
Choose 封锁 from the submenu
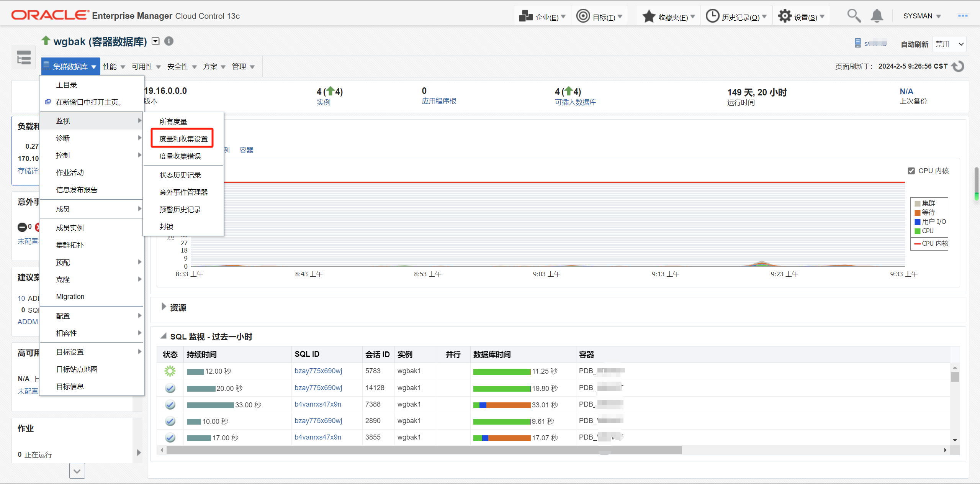[166, 227]
